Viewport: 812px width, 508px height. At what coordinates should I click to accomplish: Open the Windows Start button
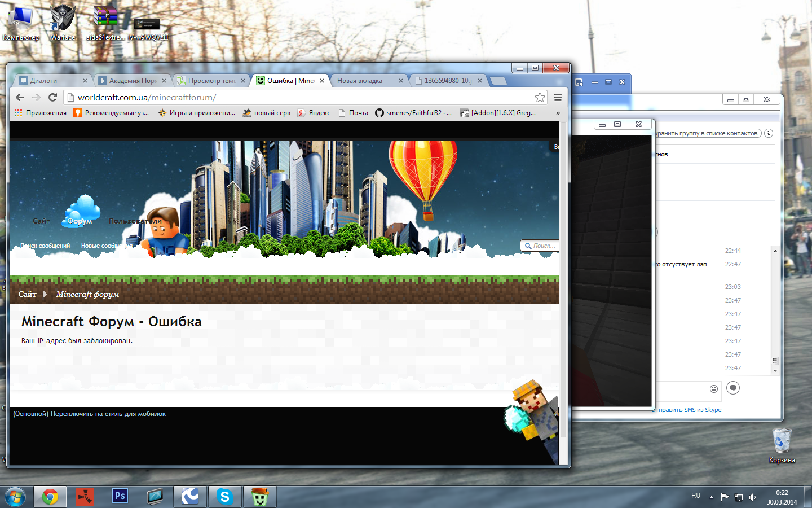[x=15, y=497]
